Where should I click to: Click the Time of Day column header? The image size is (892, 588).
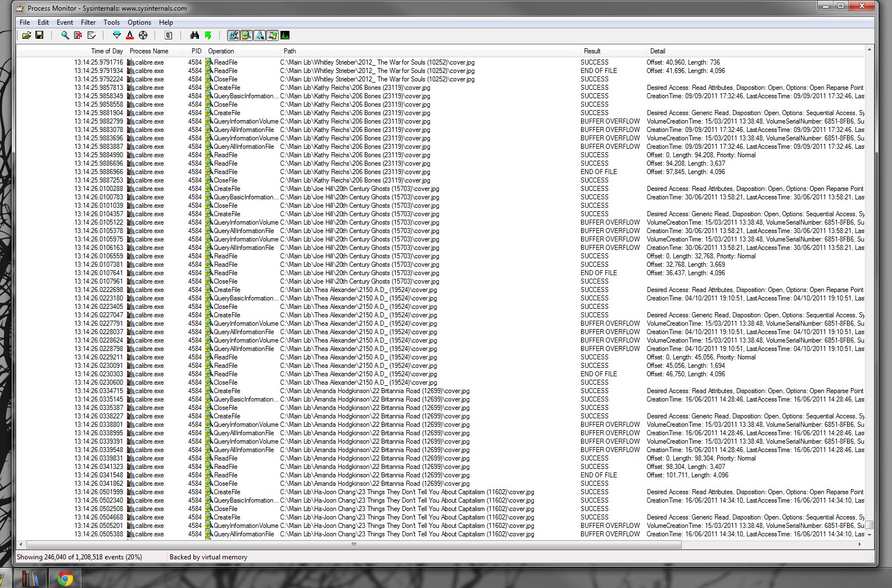[71, 51]
